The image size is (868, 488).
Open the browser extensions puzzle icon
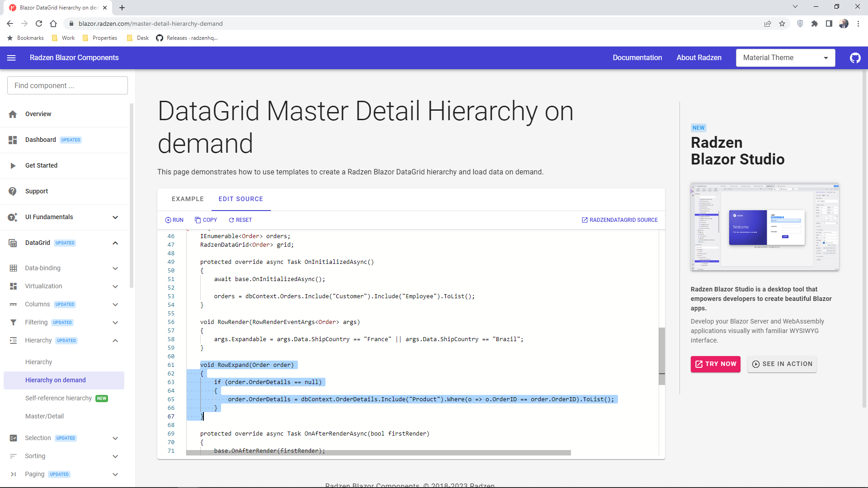click(815, 23)
